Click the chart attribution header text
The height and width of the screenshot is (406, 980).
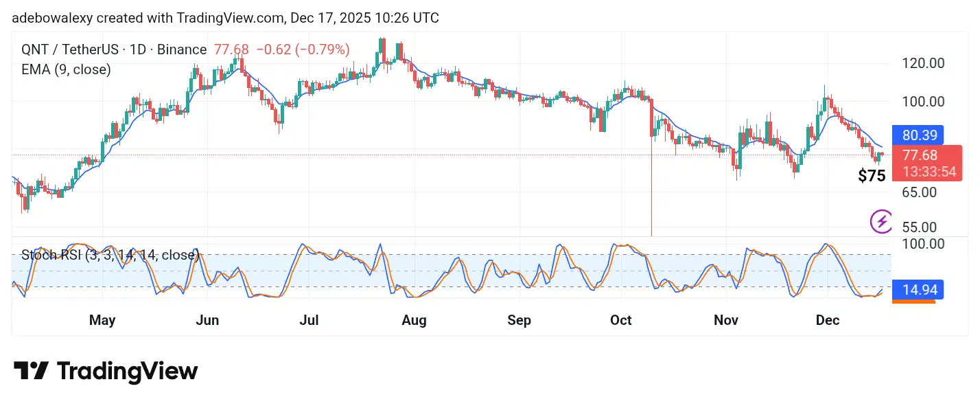coord(225,19)
